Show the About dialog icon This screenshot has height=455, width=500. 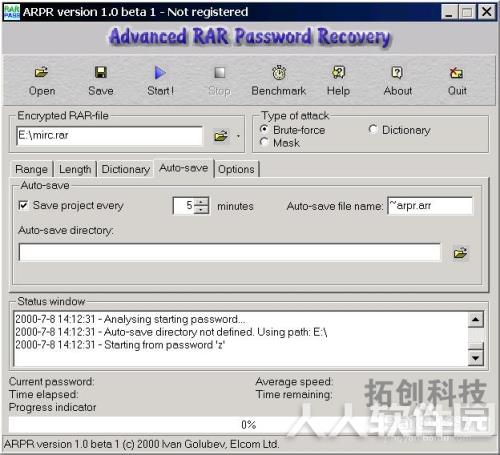click(397, 72)
